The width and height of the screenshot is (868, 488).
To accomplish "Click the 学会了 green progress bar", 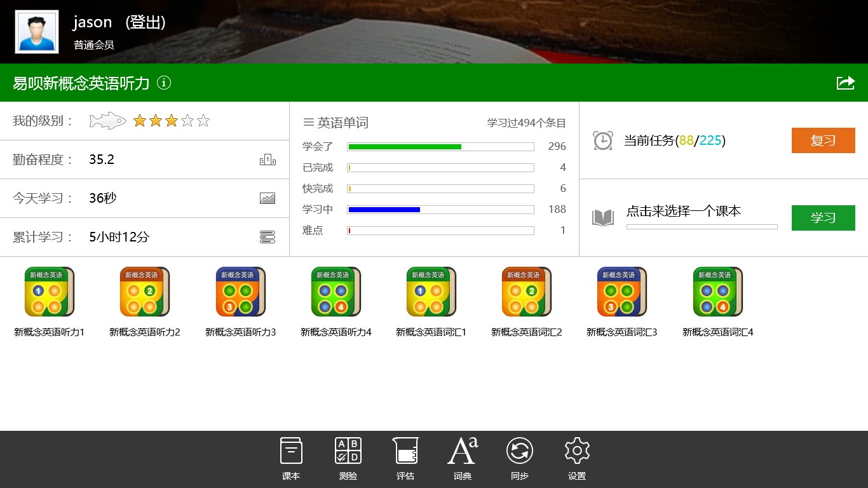I will coord(440,147).
